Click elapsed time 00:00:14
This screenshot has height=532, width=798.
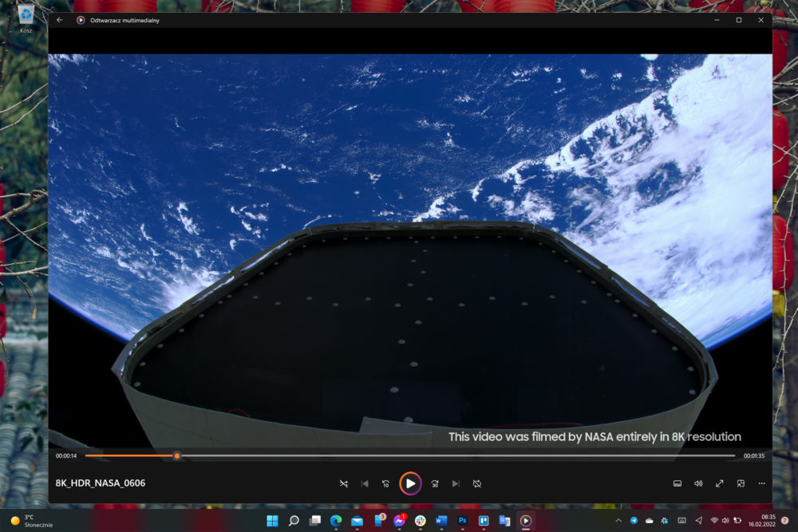[66, 455]
